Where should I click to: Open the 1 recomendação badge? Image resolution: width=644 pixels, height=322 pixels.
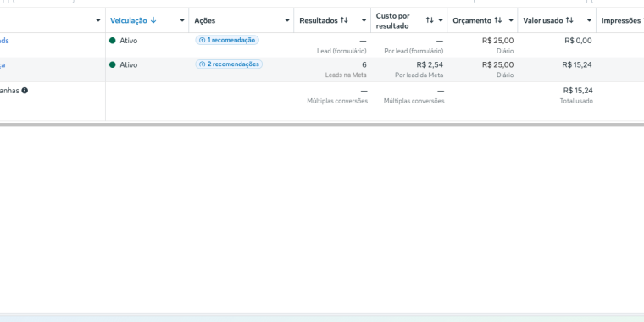[227, 41]
